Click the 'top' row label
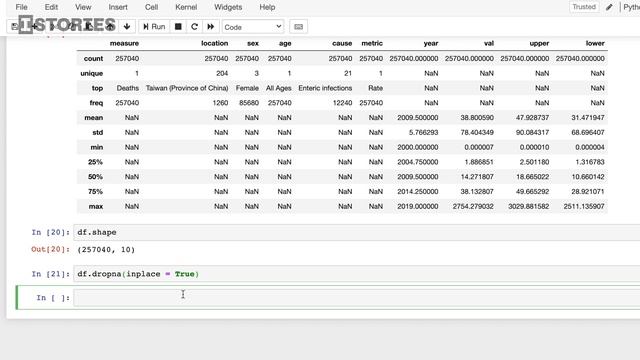The image size is (640, 360). [97, 88]
